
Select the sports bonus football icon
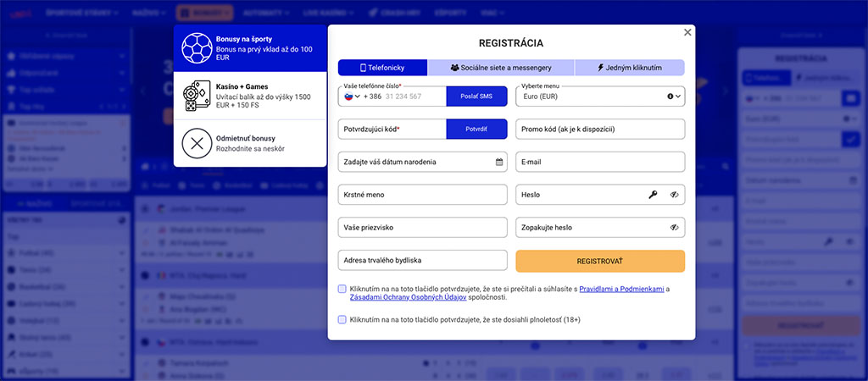[x=197, y=49]
